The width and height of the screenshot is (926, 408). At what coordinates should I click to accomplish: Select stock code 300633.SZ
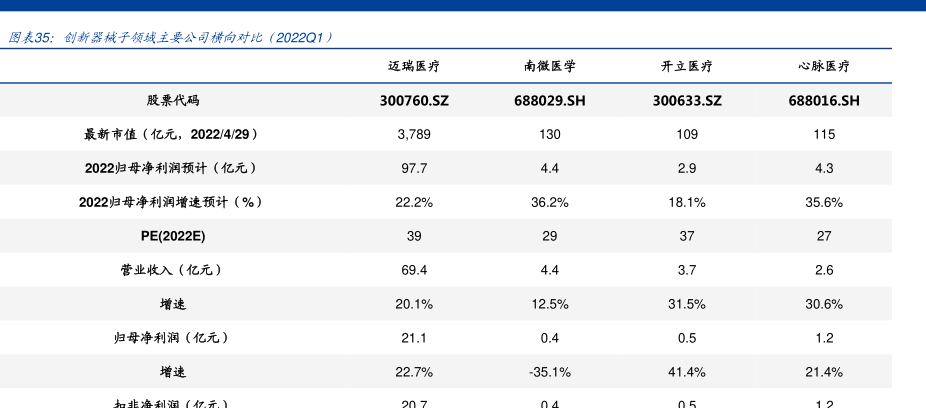[x=686, y=101]
